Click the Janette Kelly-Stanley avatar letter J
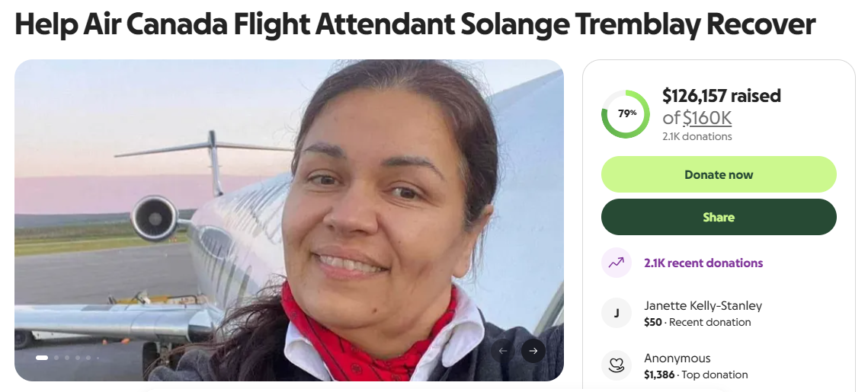 coord(616,314)
